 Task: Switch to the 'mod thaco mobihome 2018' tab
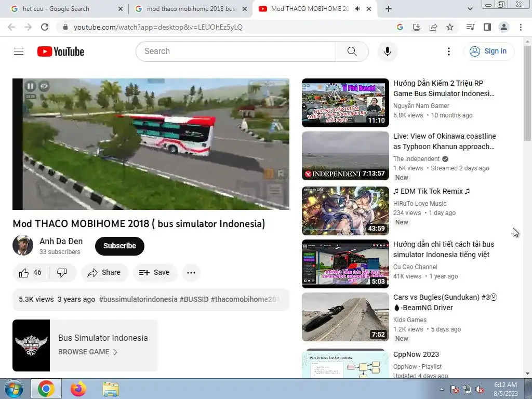coord(191,9)
